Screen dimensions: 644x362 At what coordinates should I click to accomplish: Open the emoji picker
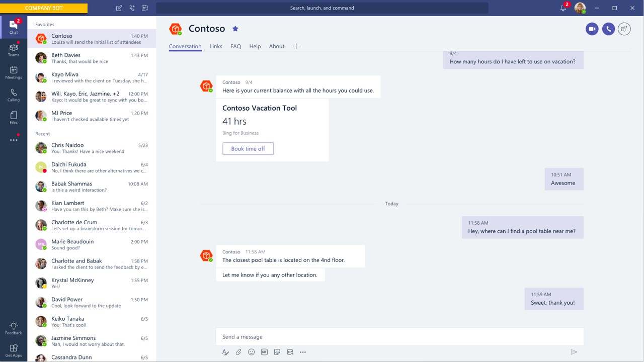(x=251, y=352)
